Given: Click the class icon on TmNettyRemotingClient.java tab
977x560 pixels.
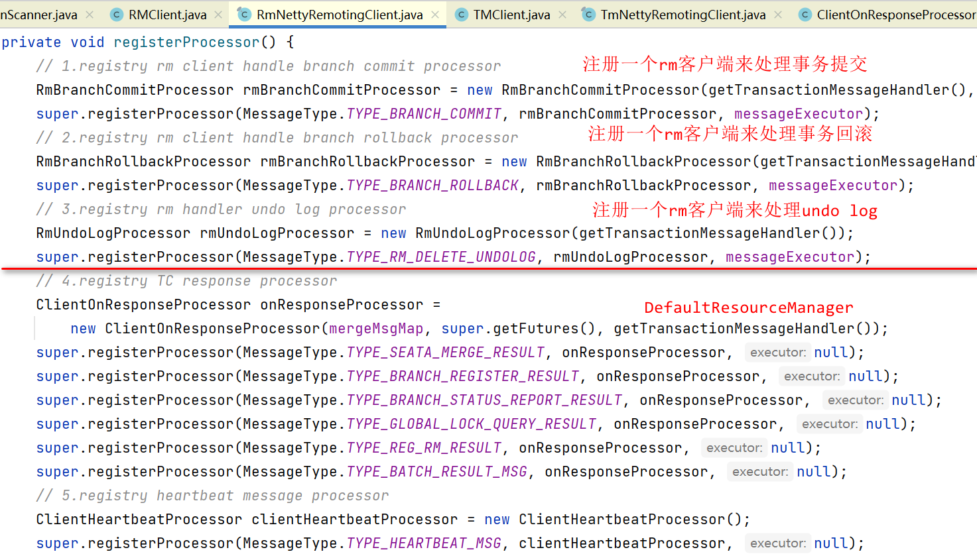Looking at the screenshot, I should (x=588, y=15).
